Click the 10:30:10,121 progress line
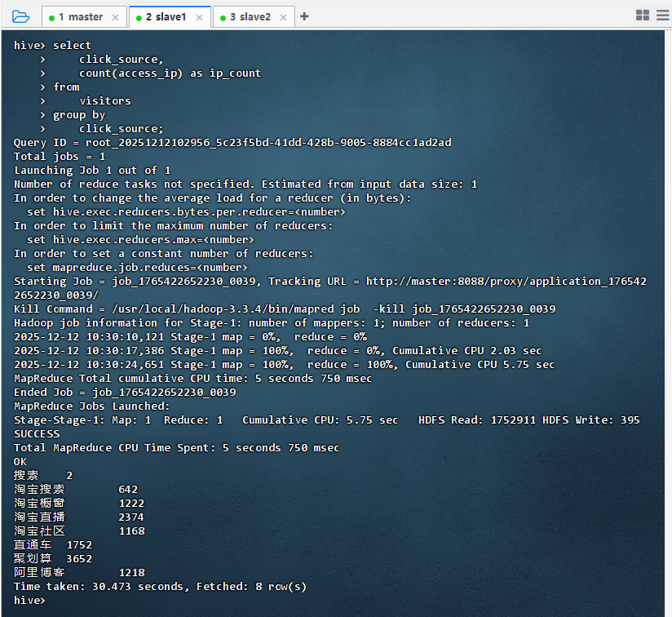This screenshot has width=672, height=617. click(x=190, y=337)
